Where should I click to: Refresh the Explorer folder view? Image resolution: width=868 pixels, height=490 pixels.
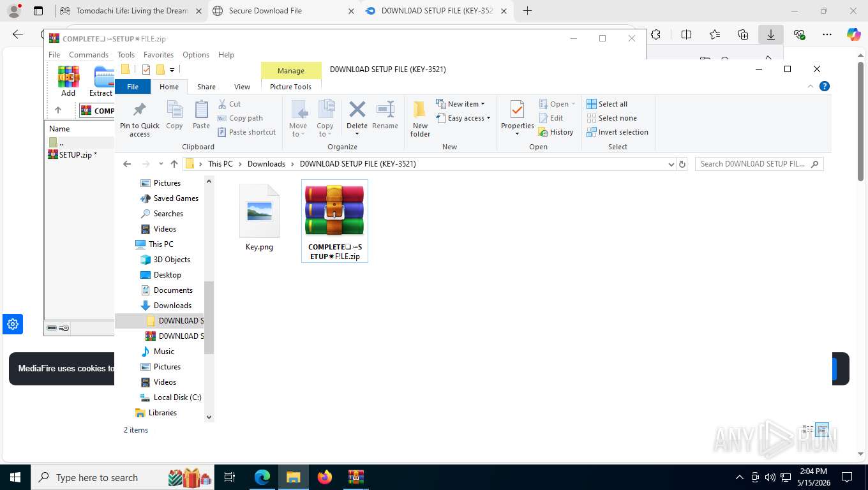(x=682, y=164)
